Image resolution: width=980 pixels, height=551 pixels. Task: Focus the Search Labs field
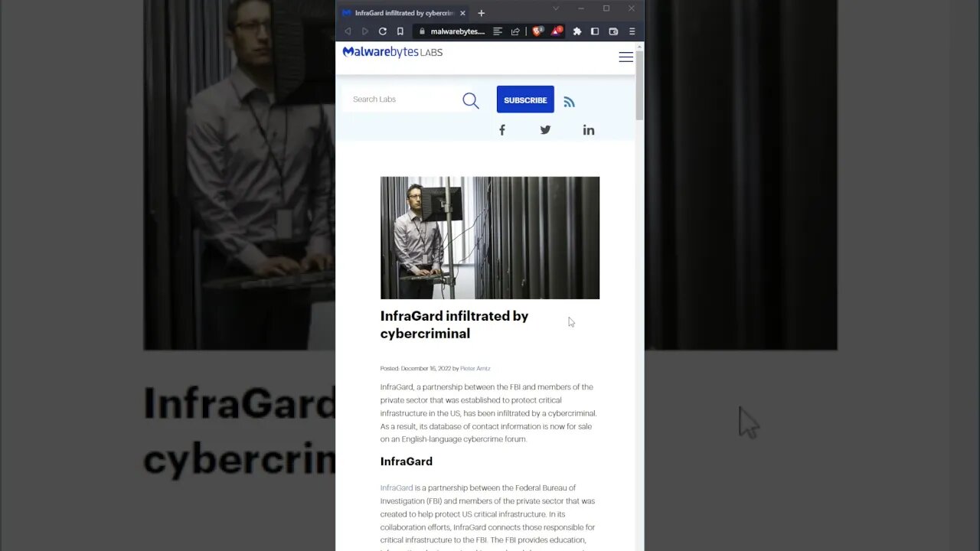click(402, 99)
